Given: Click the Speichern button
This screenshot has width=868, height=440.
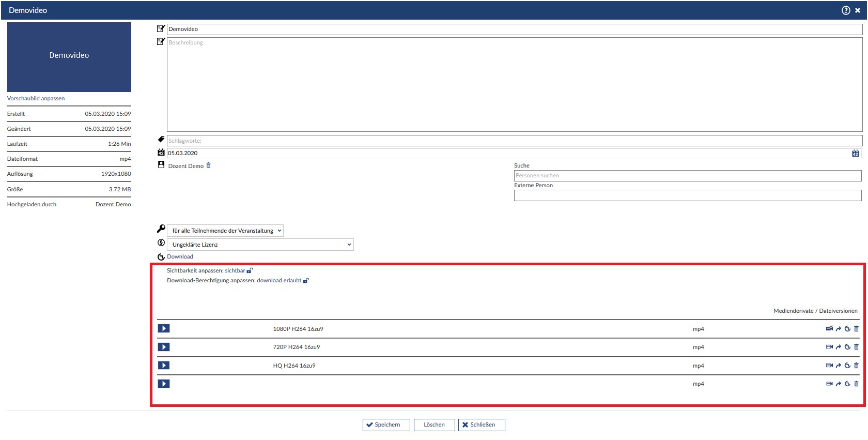Looking at the screenshot, I should pos(386,424).
